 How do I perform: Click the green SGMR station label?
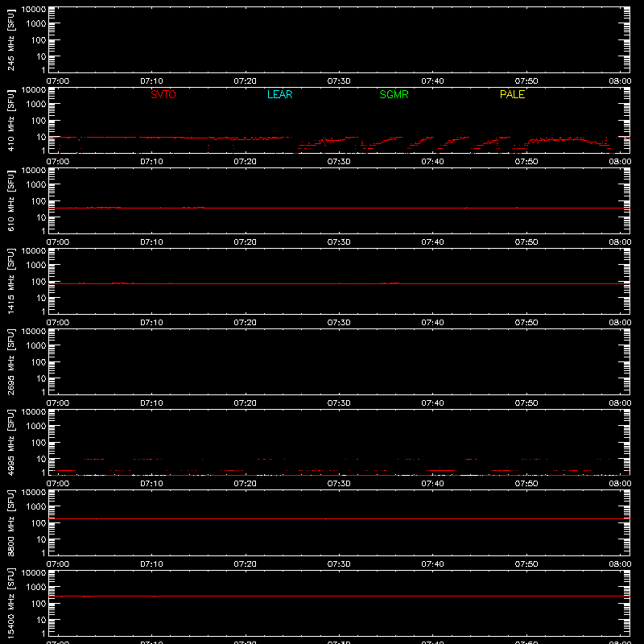[394, 94]
